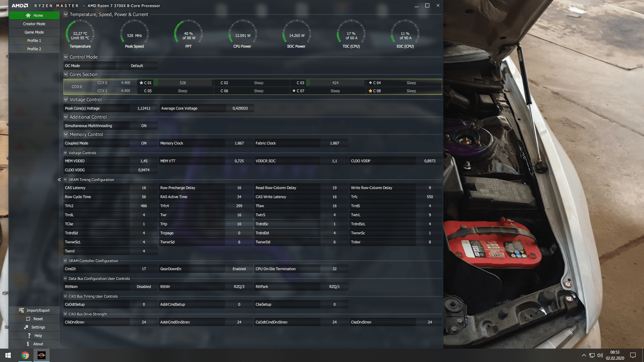Open the volume control in the system tray
This screenshot has height=362, width=644.
tap(600, 355)
